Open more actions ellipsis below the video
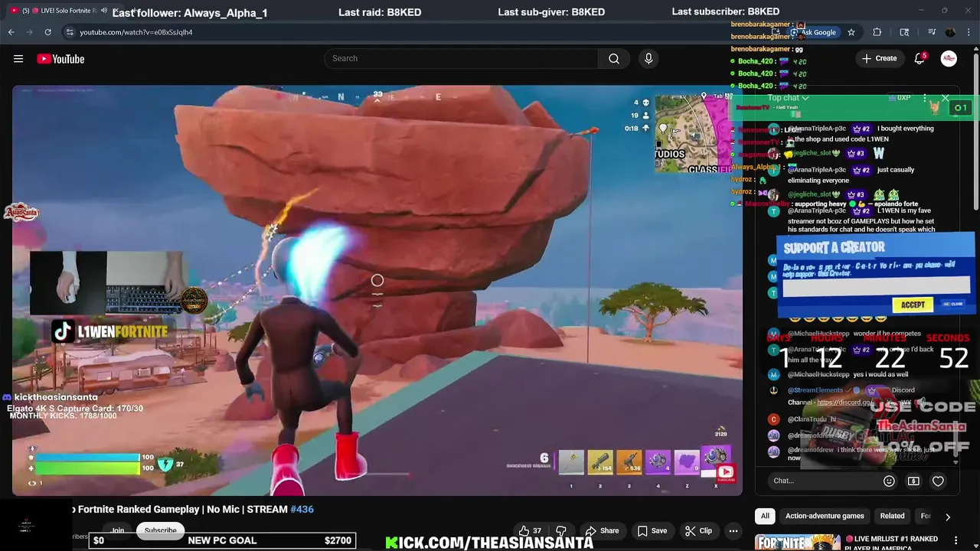The image size is (980, 551). [733, 530]
